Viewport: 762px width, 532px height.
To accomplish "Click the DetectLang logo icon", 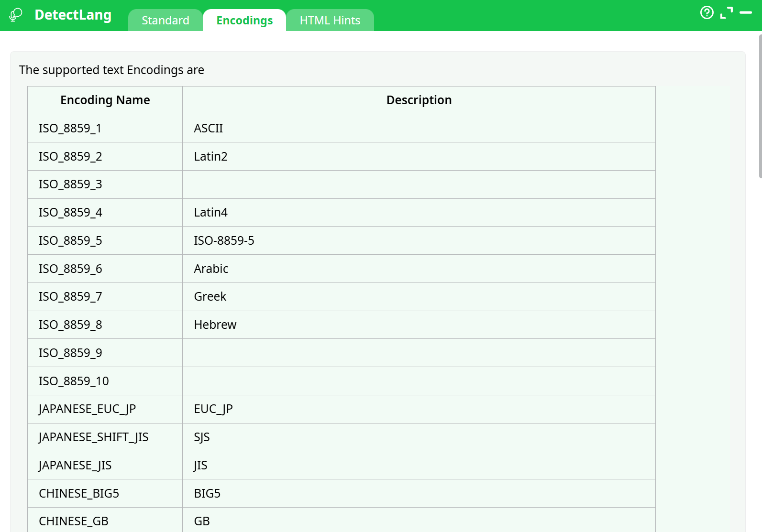I will 16,15.
